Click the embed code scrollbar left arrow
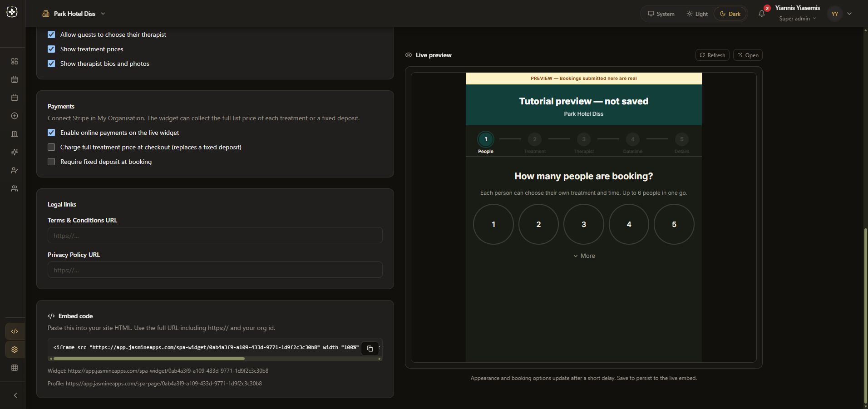This screenshot has height=409, width=868. tap(50, 359)
